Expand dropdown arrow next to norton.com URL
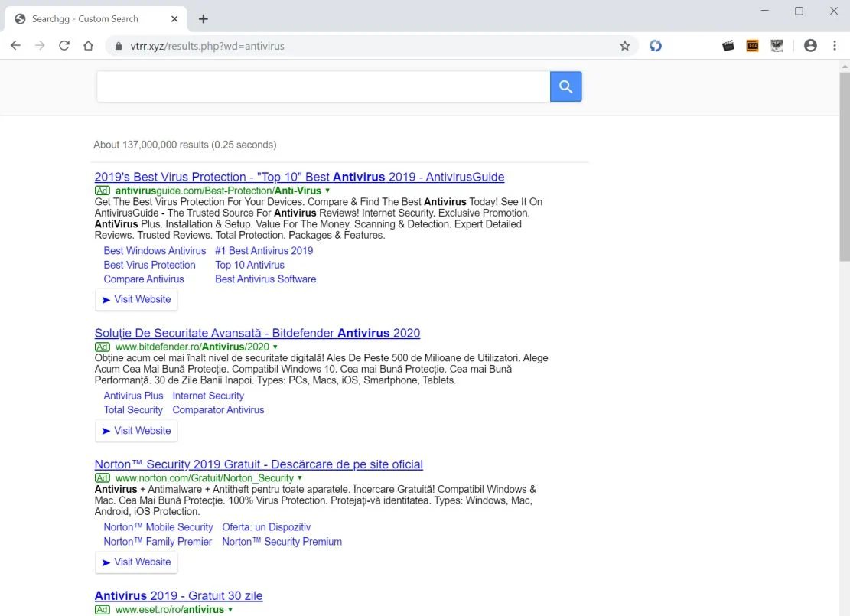The width and height of the screenshot is (850, 616). pos(300,478)
